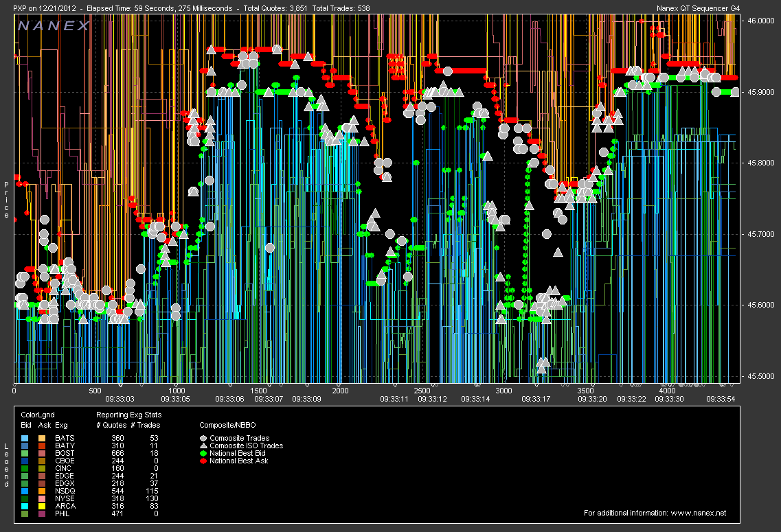Click the BATS bid color swatch
The image size is (781, 532).
25,439
